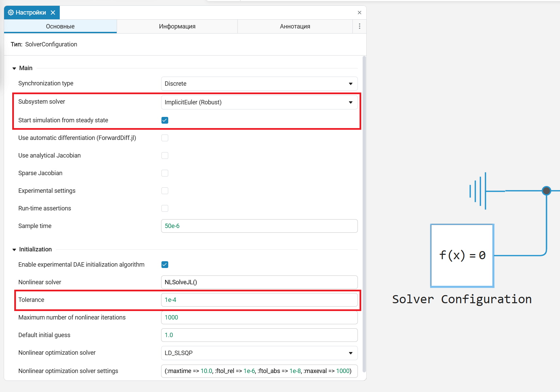The width and height of the screenshot is (560, 392).
Task: Enable Use automatic differentiation checkbox
Action: pos(165,138)
